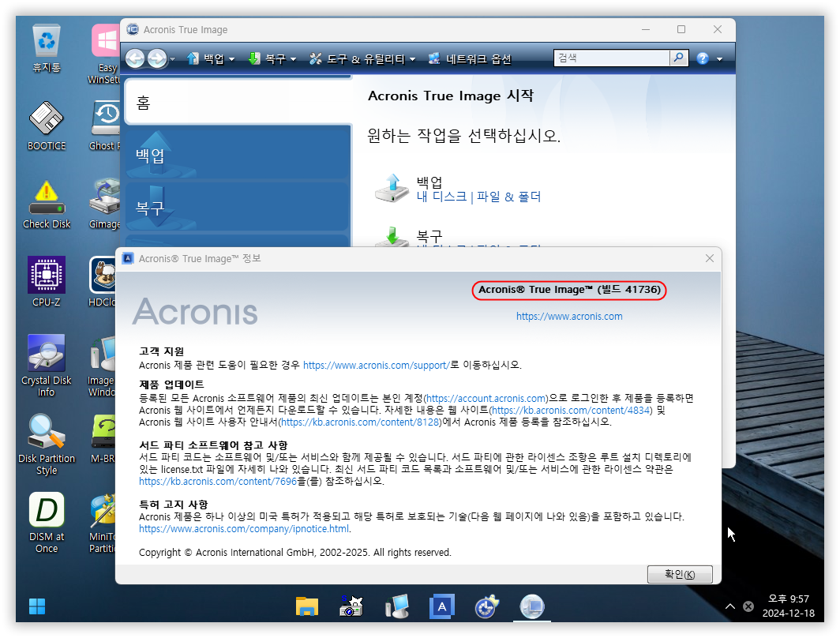840x638 pixels.
Task: Open the 백업 toolbar menu
Action: coord(211,59)
